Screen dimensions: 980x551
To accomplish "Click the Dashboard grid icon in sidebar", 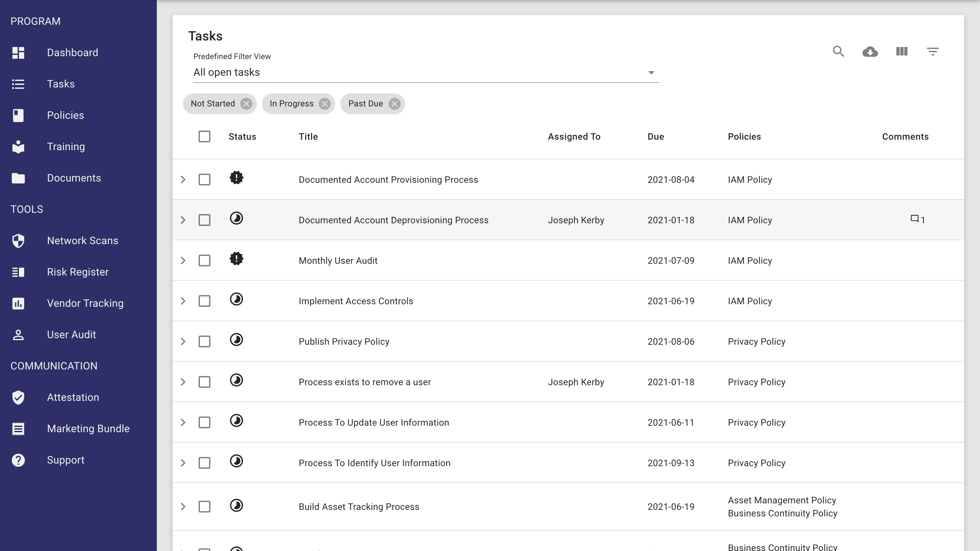I will [18, 53].
